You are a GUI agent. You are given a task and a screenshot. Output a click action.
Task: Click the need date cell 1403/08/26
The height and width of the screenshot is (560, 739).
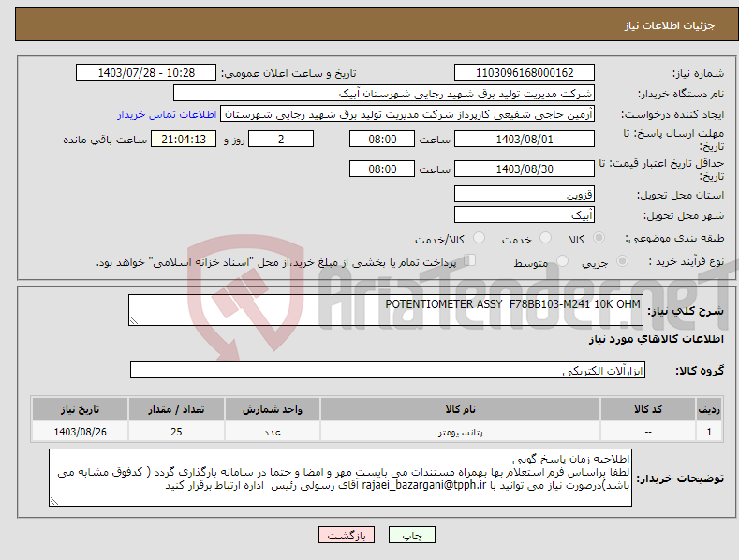(x=81, y=432)
